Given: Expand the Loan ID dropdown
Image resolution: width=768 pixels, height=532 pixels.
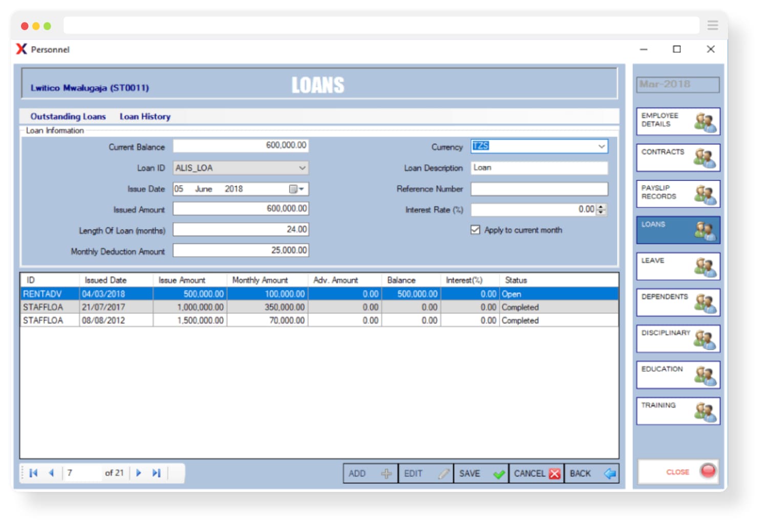Looking at the screenshot, I should 302,168.
